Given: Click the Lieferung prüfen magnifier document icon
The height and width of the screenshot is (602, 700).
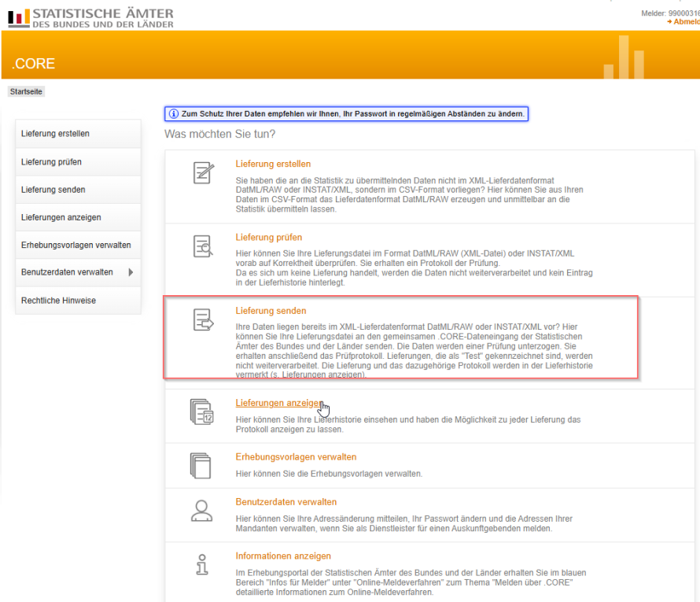Looking at the screenshot, I should tap(203, 246).
